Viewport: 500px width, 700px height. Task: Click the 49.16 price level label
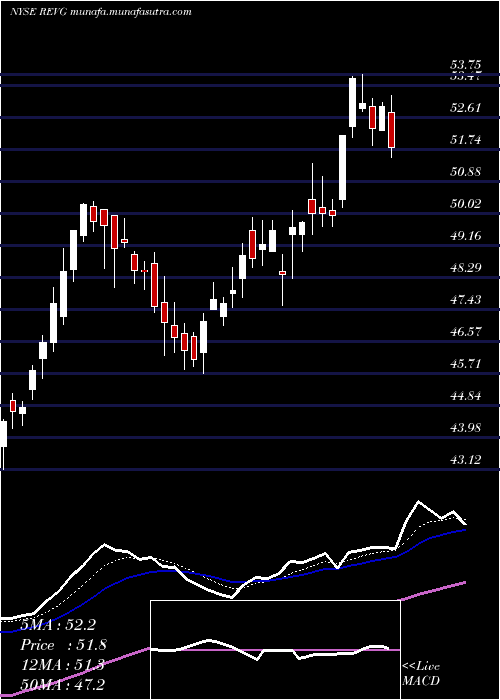click(467, 236)
